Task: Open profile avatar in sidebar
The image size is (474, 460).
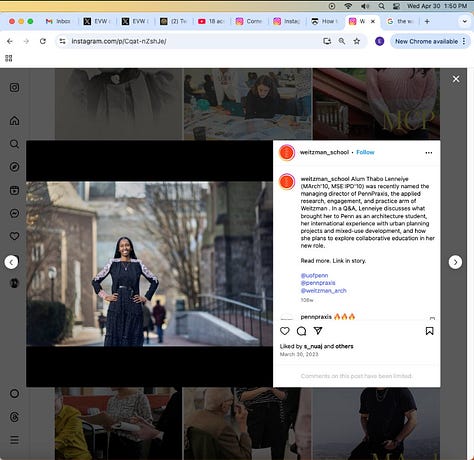Action: (x=14, y=283)
